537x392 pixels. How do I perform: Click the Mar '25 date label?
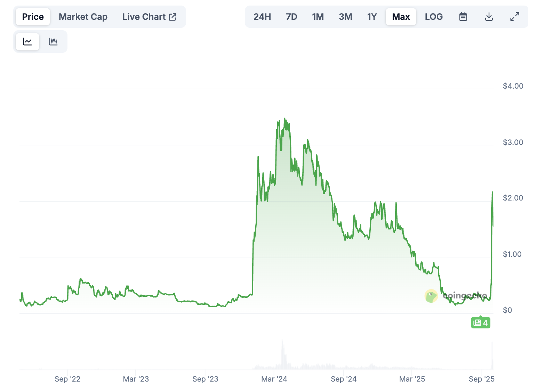412,379
